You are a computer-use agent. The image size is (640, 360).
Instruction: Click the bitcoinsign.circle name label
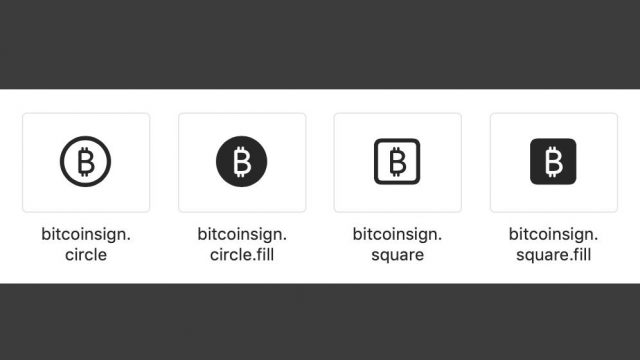point(86,244)
